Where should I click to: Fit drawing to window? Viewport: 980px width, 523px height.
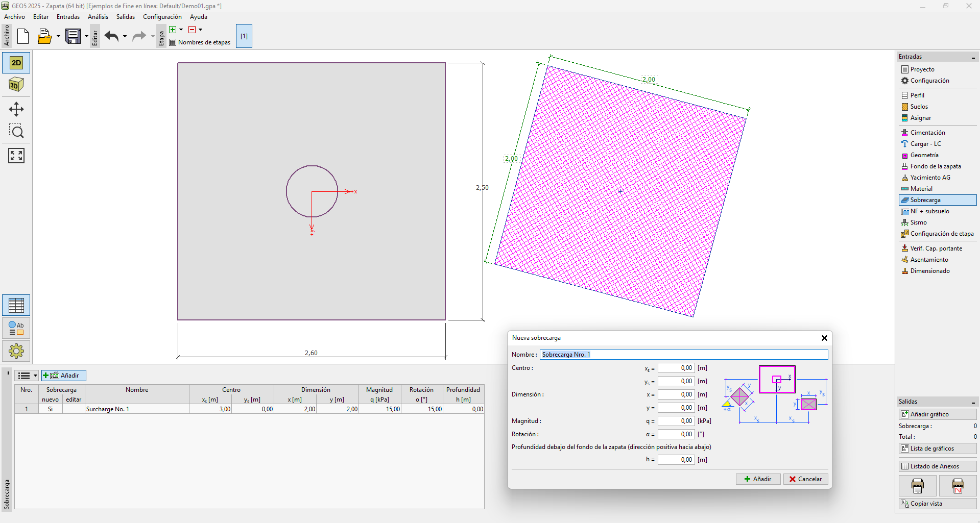click(x=16, y=156)
